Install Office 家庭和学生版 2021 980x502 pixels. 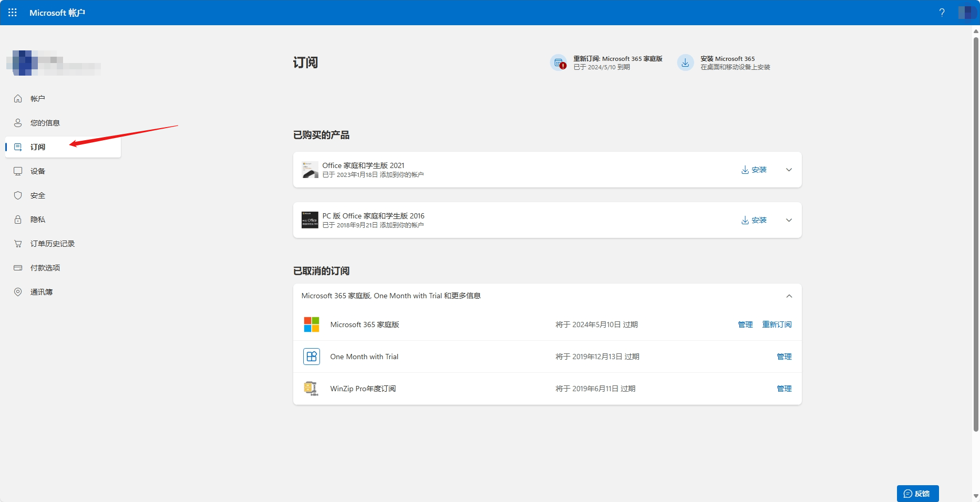pos(754,170)
